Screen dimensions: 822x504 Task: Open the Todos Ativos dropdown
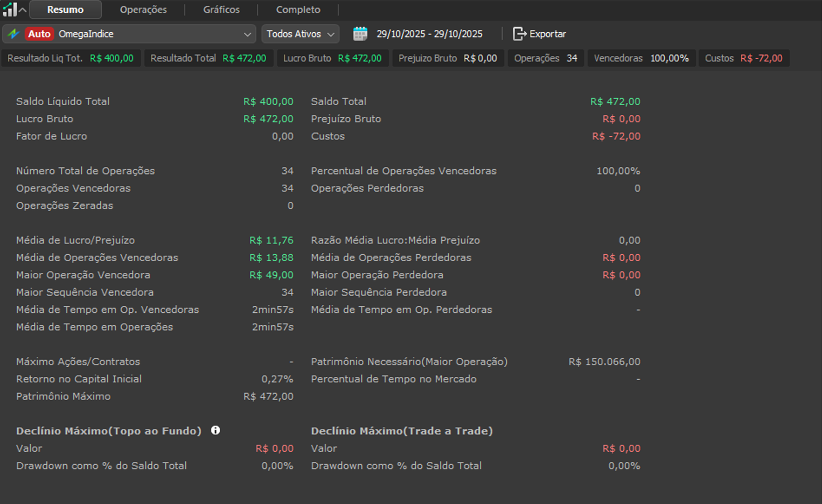click(x=300, y=34)
